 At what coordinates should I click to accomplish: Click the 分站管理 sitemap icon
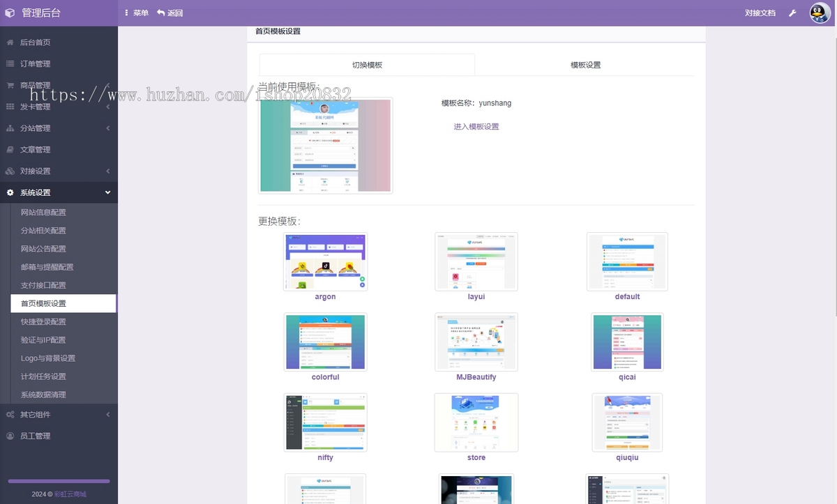click(10, 128)
